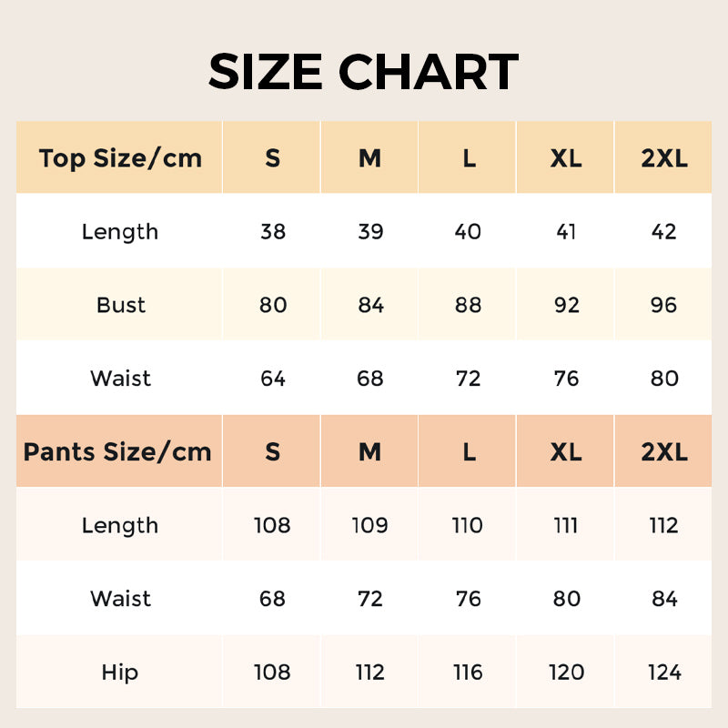Select the 2XL column header for tops
728x728 pixels.
(x=664, y=158)
